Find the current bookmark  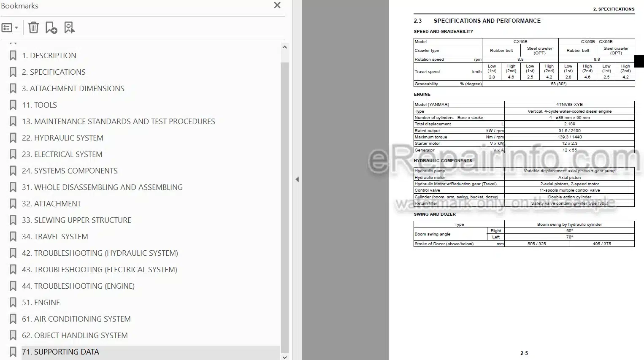click(70, 28)
